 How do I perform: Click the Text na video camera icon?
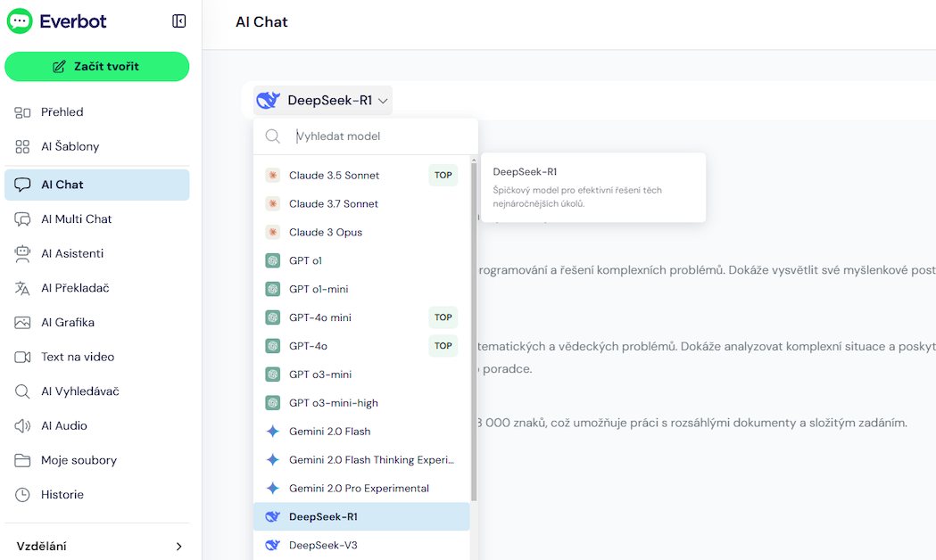click(x=22, y=358)
